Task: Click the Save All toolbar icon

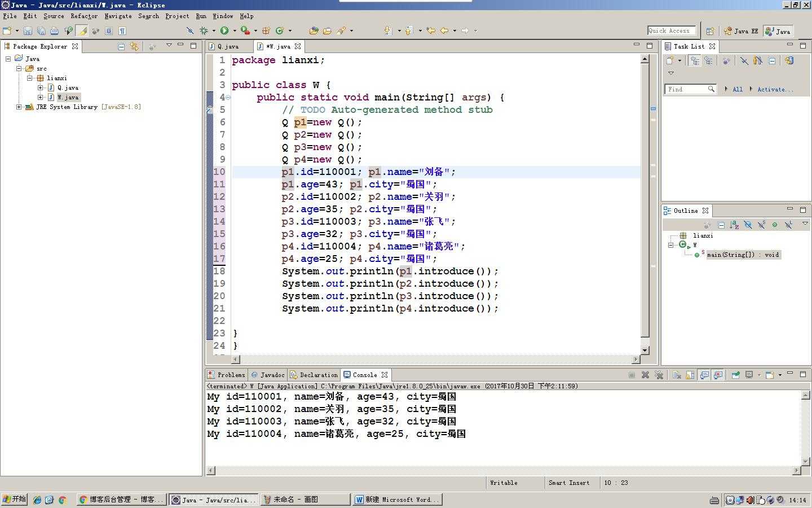Action: tap(41, 30)
